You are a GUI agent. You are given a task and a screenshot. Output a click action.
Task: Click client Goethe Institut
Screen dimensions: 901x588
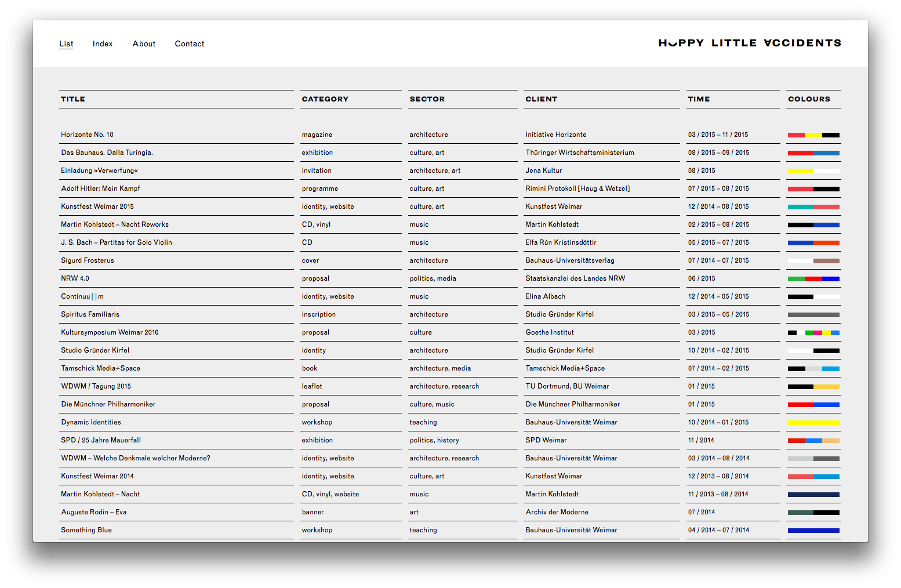550,332
